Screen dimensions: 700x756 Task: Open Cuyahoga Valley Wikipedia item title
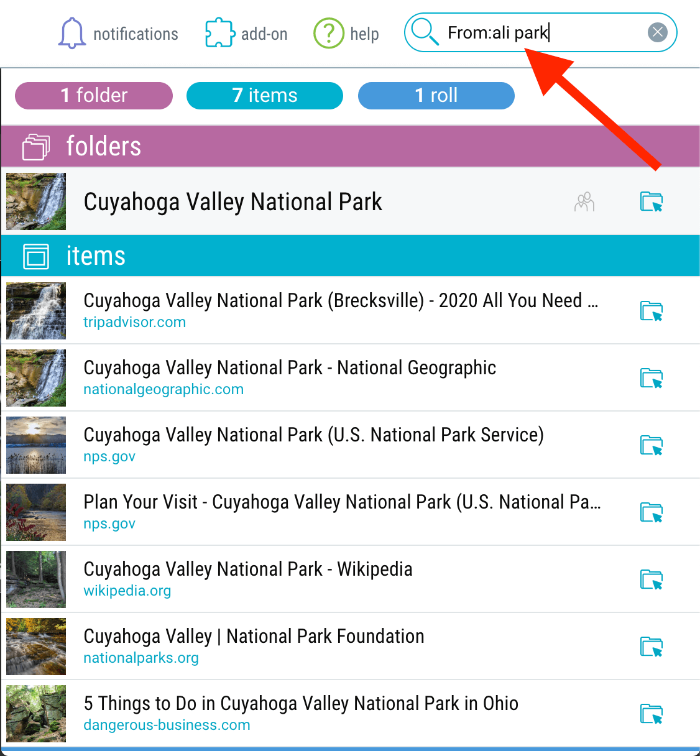(x=248, y=569)
